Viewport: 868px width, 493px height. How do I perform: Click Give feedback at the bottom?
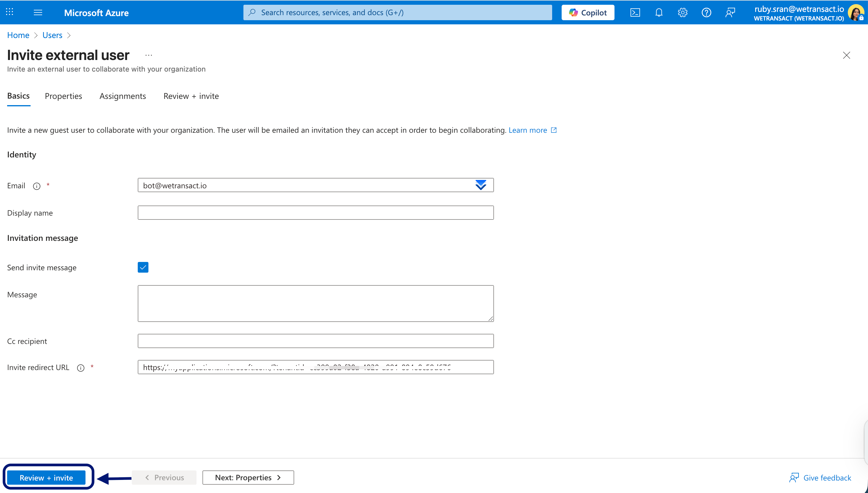click(820, 478)
